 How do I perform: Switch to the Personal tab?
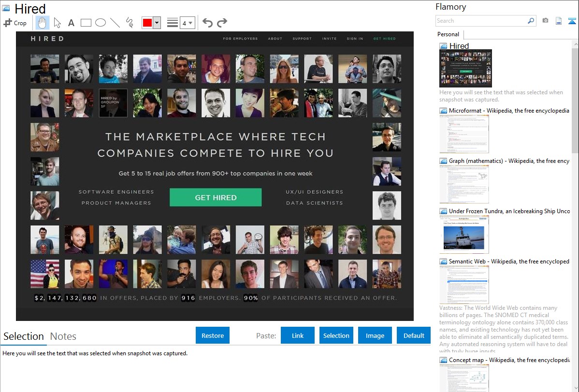click(449, 34)
